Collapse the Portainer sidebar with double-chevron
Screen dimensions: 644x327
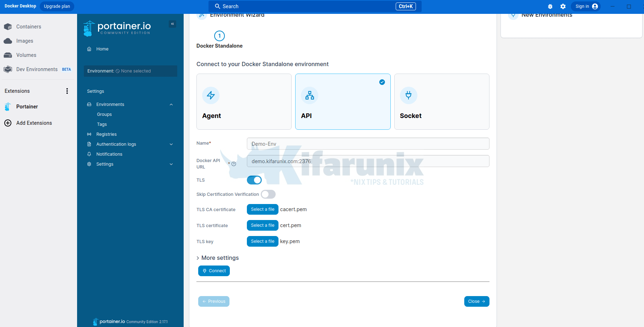coord(173,24)
